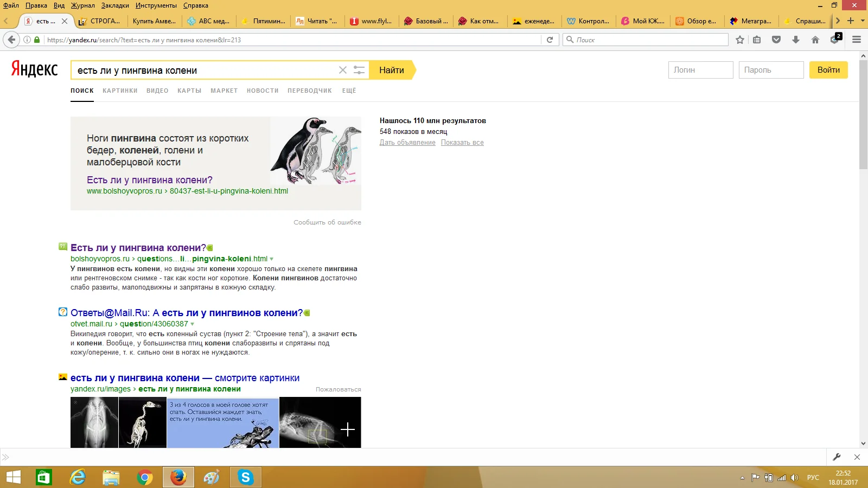Screen dimensions: 868x488
Task: Open Yandex advanced search settings icon
Action: tap(359, 70)
